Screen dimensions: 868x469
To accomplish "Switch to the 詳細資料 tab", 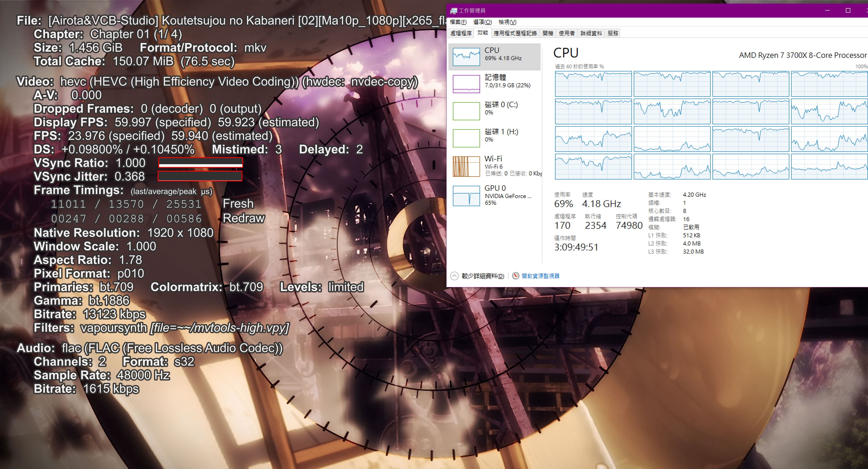I will [591, 33].
